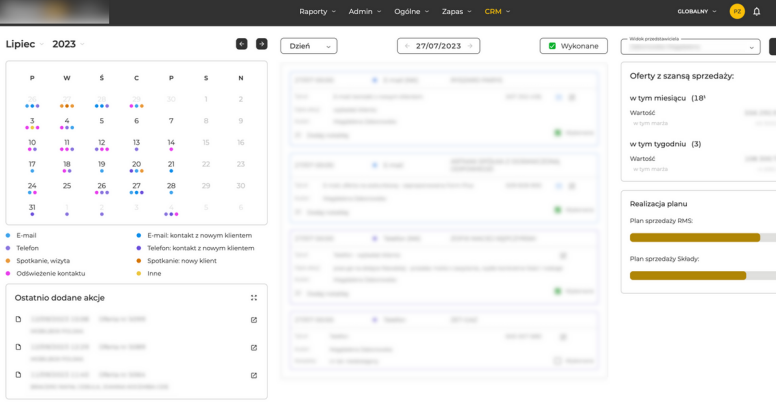This screenshot has width=776, height=408.
Task: Open first recent action in new window
Action: click(x=254, y=320)
